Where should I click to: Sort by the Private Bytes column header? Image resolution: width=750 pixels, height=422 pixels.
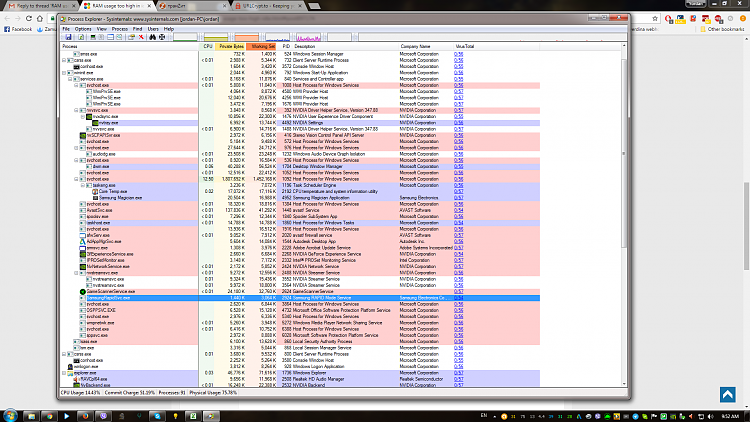pyautogui.click(x=232, y=46)
